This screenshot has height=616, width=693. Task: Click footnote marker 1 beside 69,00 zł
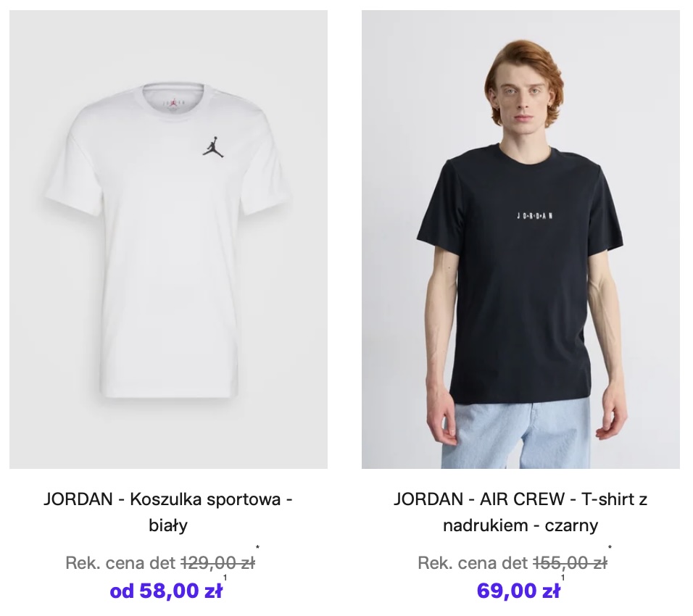coord(563,578)
